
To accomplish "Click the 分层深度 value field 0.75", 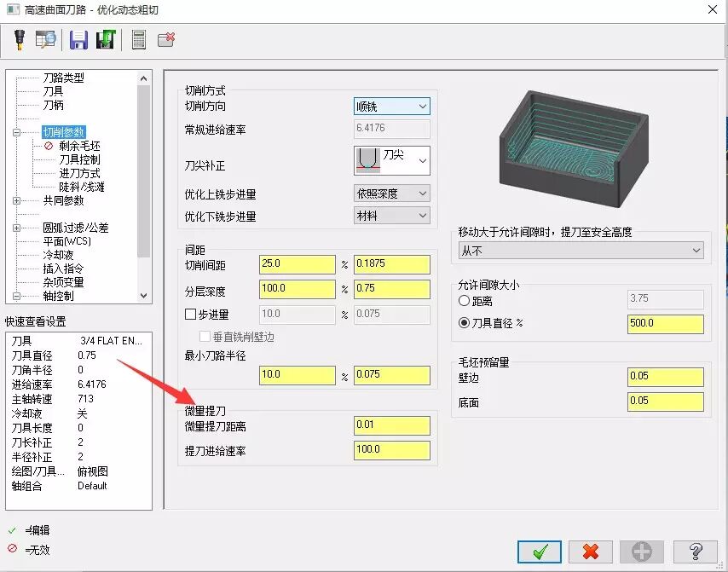I will click(x=392, y=289).
